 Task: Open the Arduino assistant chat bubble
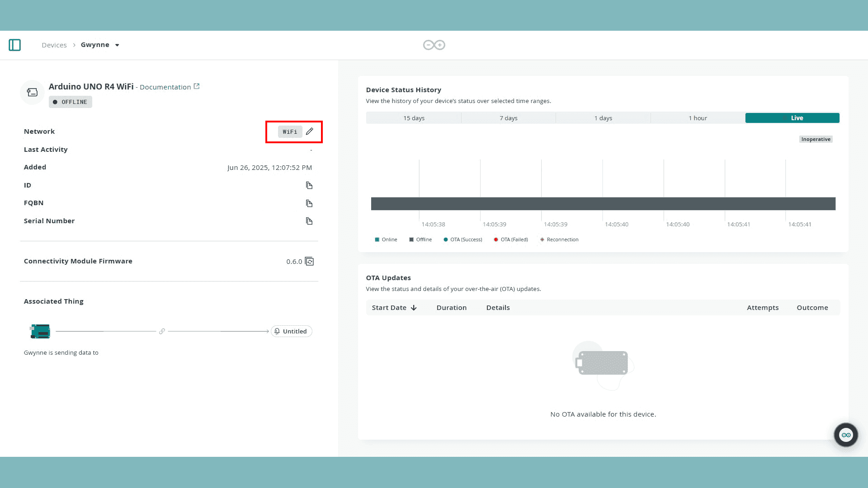(x=846, y=435)
